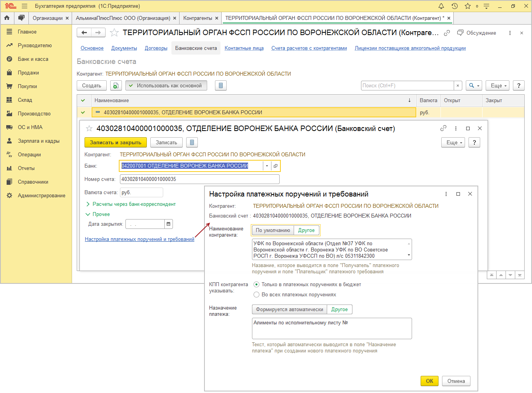This screenshot has height=393, width=532.
Task: Open discussions chat icon tab
Action: (x=21, y=18)
